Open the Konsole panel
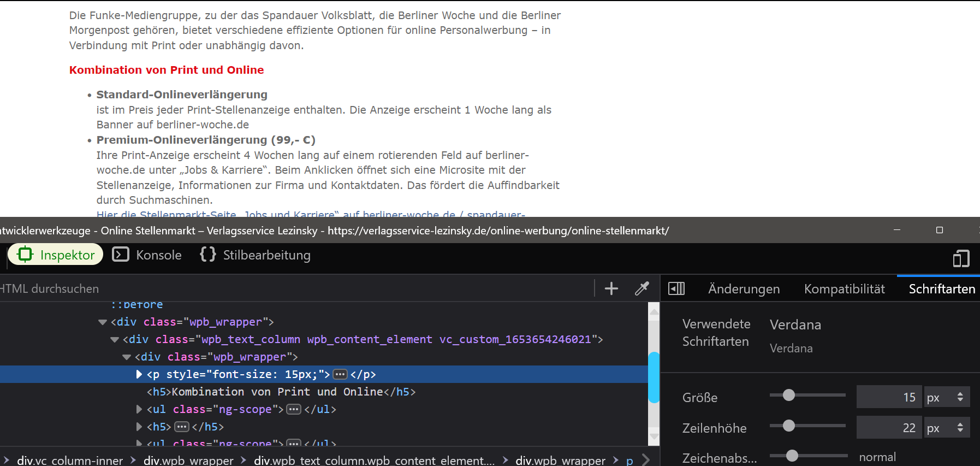Viewport: 980px width, 466px height. (147, 255)
